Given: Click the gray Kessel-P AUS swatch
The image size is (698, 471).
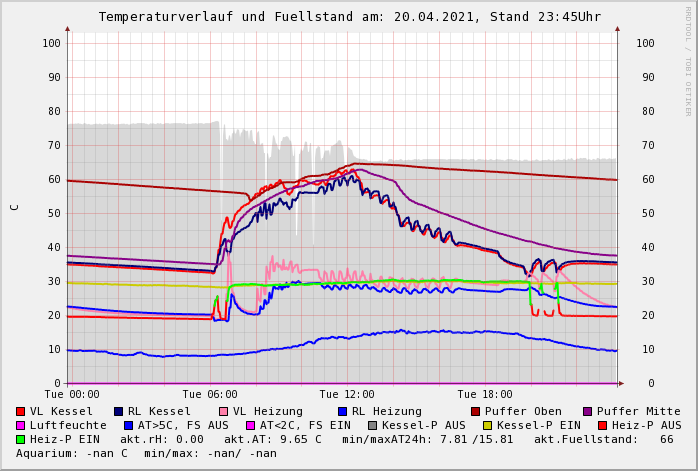Looking at the screenshot, I should 372,426.
